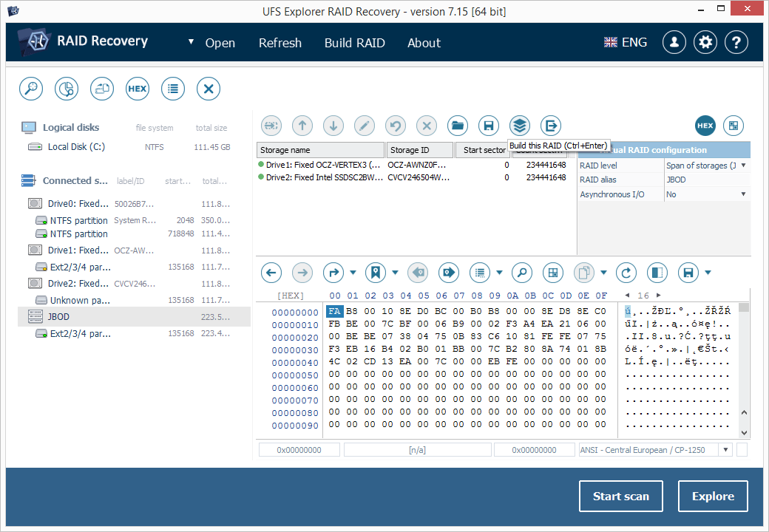Go back with the hex viewer left arrow
The height and width of the screenshot is (532, 769).
click(x=271, y=273)
